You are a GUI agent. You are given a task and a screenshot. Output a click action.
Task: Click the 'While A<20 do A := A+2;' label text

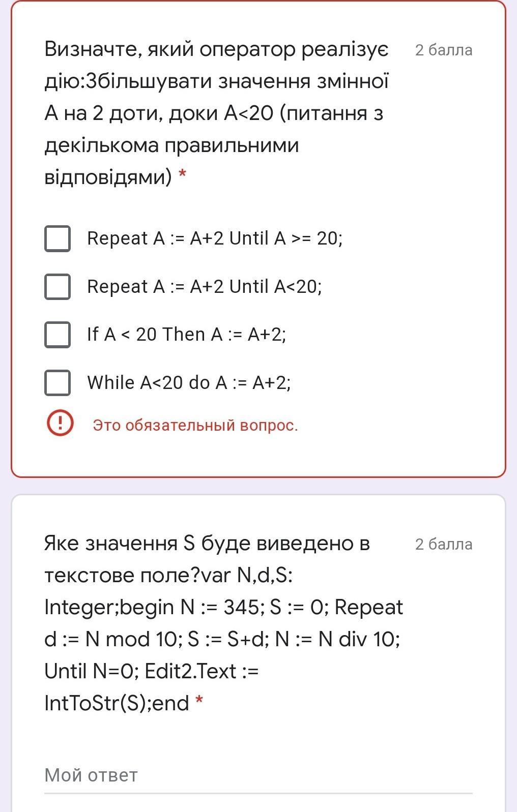click(x=189, y=383)
